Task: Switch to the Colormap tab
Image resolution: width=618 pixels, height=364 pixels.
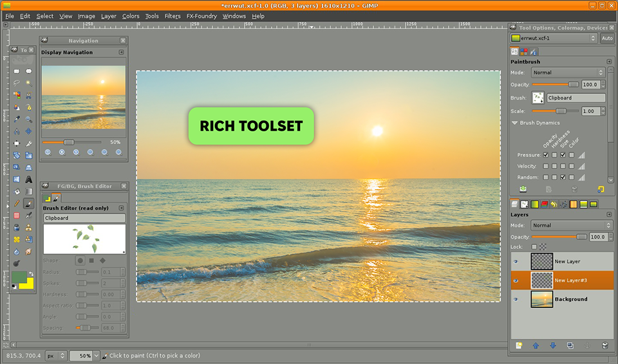Action: 524,51
